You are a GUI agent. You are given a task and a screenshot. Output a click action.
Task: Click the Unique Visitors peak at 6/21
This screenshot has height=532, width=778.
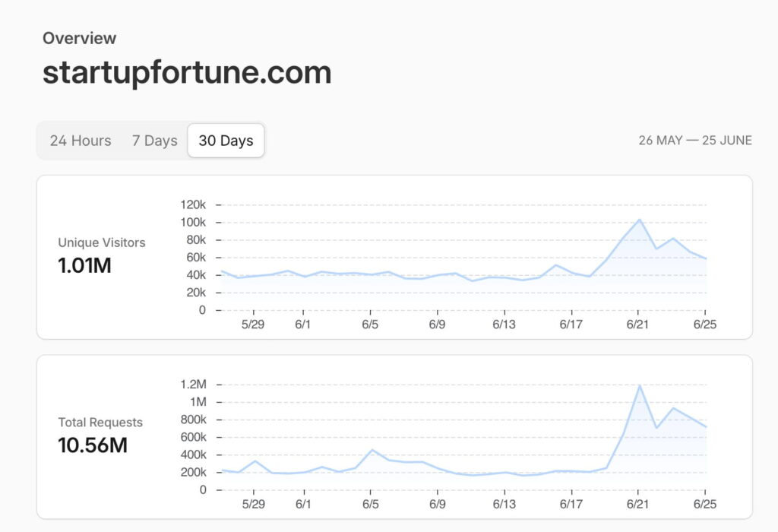(x=639, y=220)
